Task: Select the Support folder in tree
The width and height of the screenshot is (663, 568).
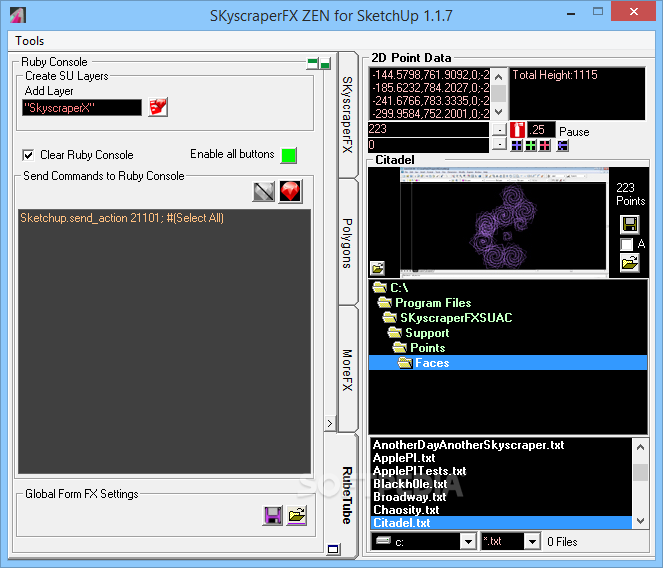Action: pyautogui.click(x=508, y=333)
